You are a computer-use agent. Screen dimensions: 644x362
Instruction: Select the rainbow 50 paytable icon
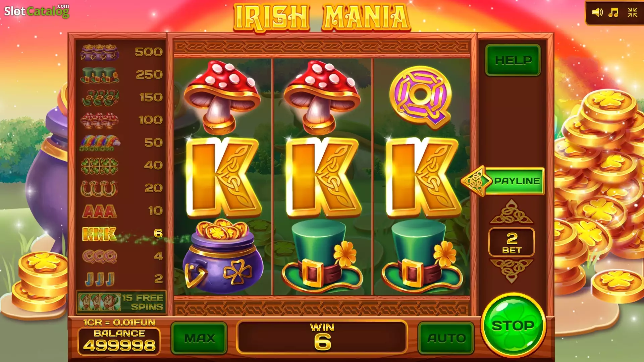100,143
